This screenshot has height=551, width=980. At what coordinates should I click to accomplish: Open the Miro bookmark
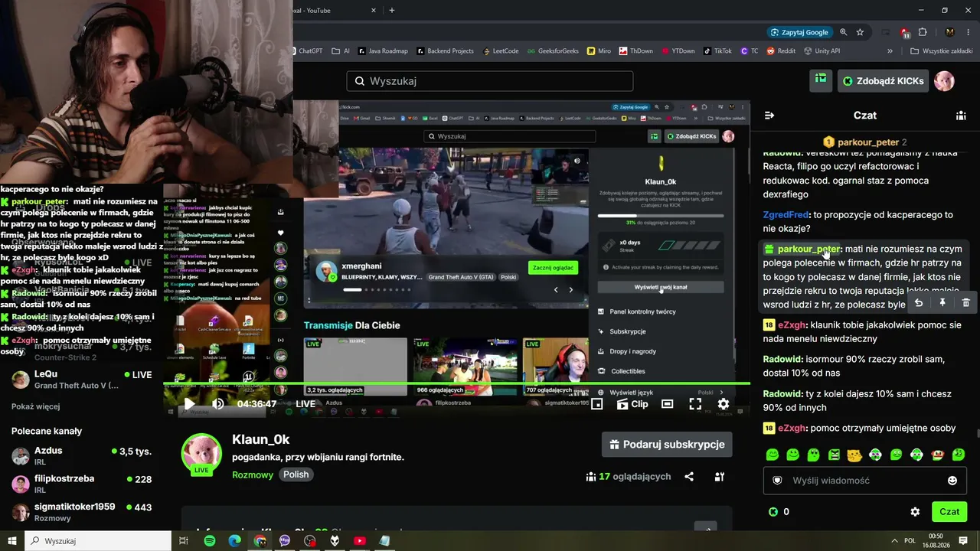click(599, 51)
